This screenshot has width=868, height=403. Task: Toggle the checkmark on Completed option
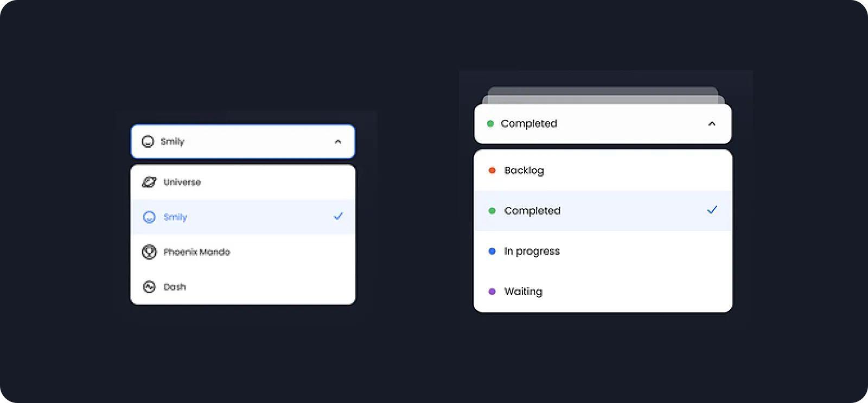(712, 210)
